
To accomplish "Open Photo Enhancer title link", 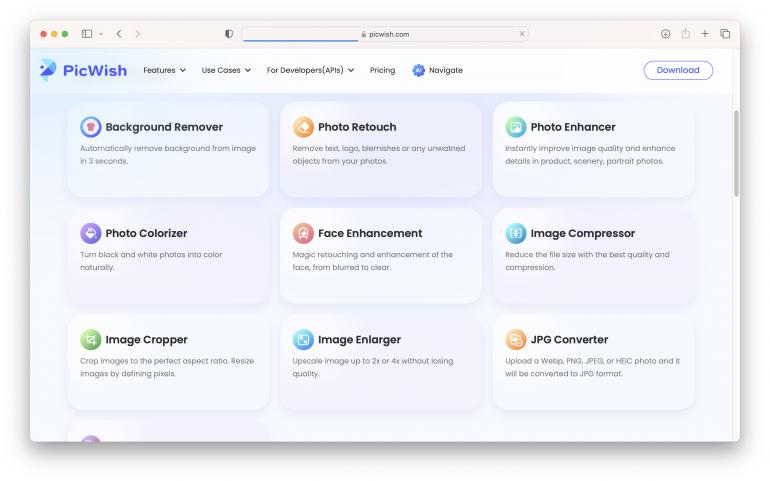I will 573,127.
